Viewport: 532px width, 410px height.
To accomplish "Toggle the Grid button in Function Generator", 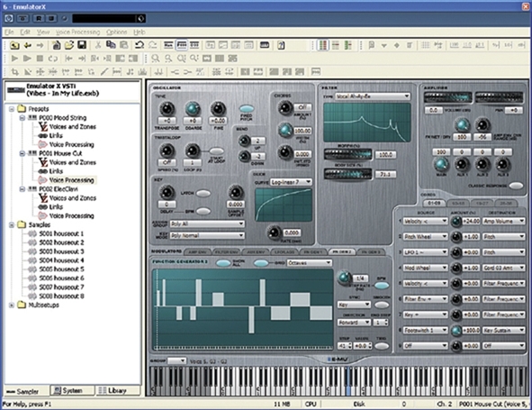I will [261, 263].
